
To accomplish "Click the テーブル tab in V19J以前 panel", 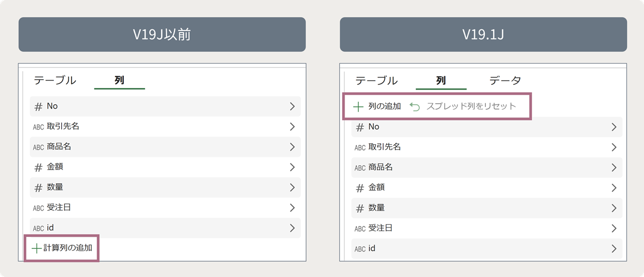I will point(55,81).
